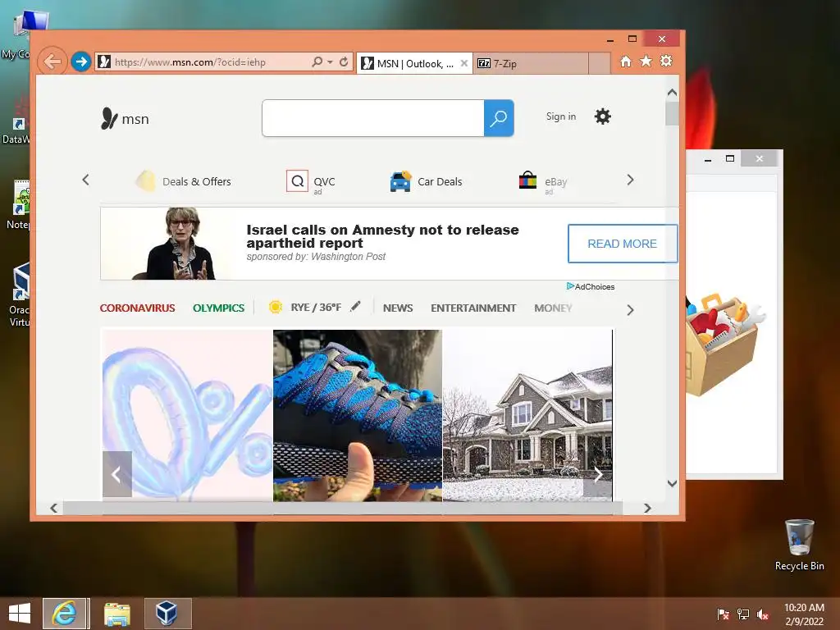Show next carousel slide arrow

[598, 474]
